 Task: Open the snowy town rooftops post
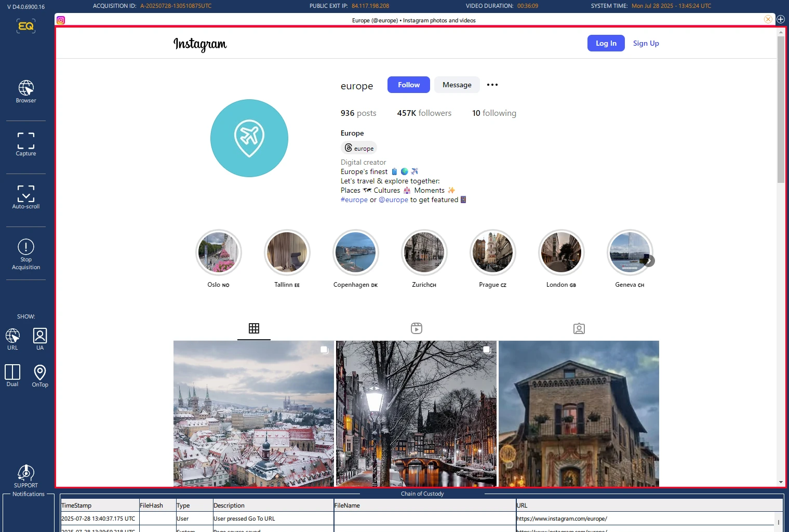click(253, 414)
